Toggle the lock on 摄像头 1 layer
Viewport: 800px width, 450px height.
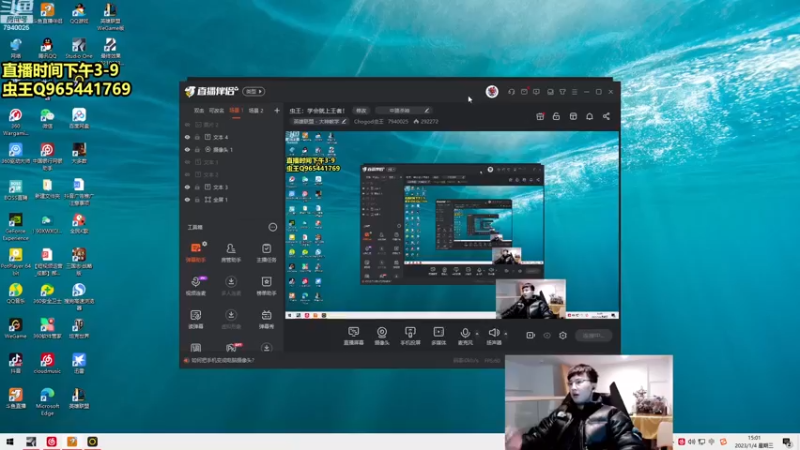tap(197, 149)
